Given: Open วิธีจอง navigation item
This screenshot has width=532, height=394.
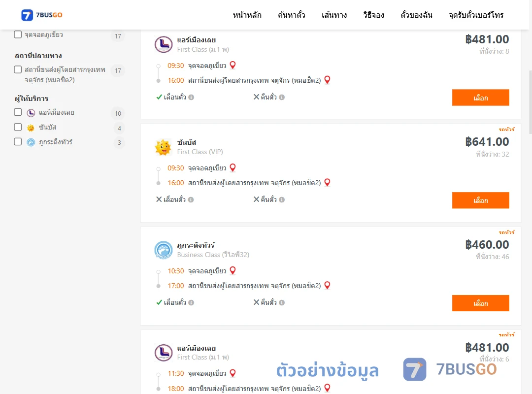Looking at the screenshot, I should point(373,15).
